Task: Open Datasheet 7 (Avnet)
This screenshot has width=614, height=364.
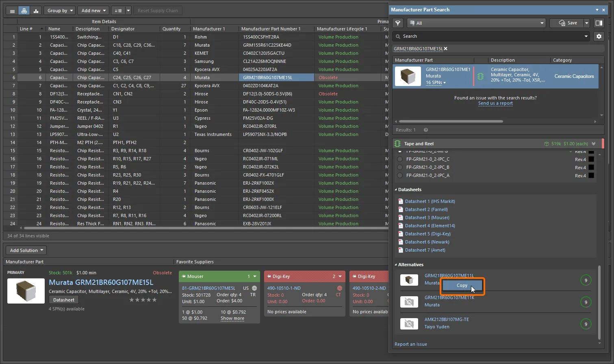Action: click(x=425, y=250)
